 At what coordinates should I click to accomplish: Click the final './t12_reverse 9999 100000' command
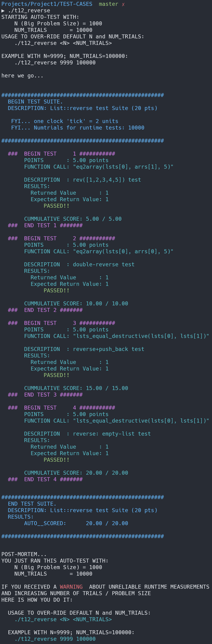pos(55,639)
